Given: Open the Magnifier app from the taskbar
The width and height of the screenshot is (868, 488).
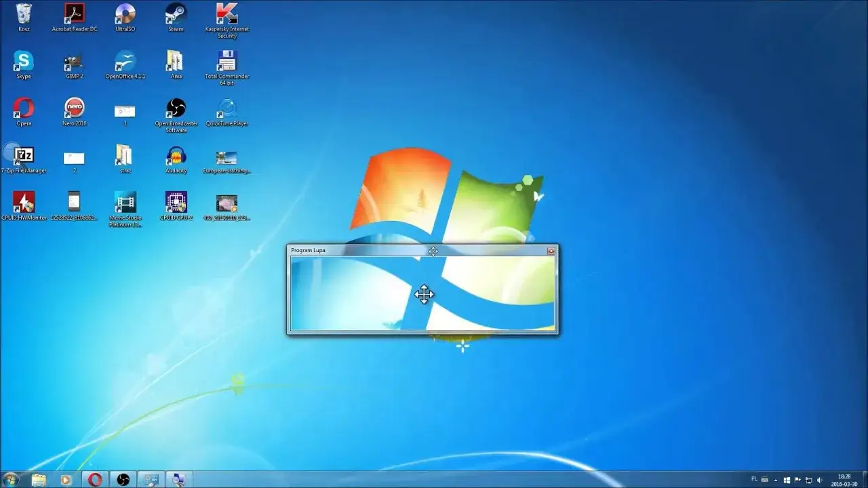Looking at the screenshot, I should coord(179,480).
